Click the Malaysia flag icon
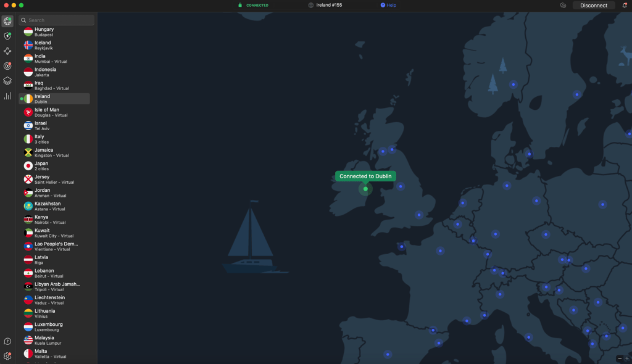Viewport: 632px width, 364px height. pyautogui.click(x=28, y=340)
